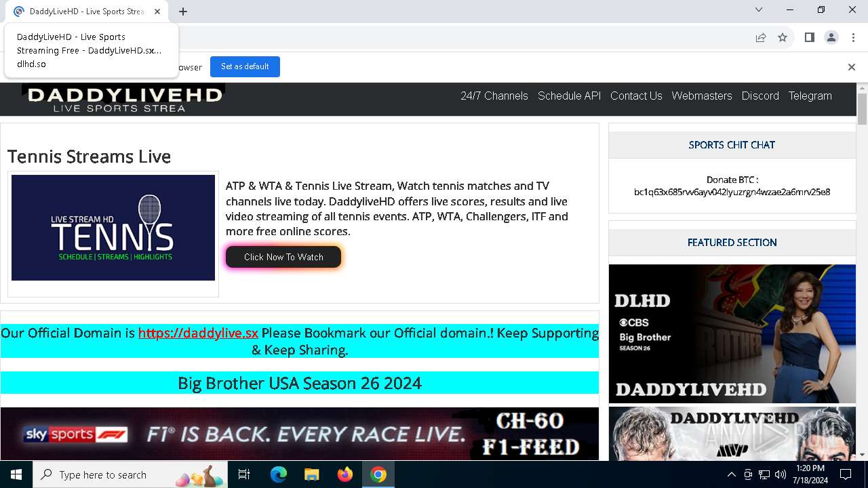
Task: Click FEATURED SECTION header
Action: click(x=732, y=242)
